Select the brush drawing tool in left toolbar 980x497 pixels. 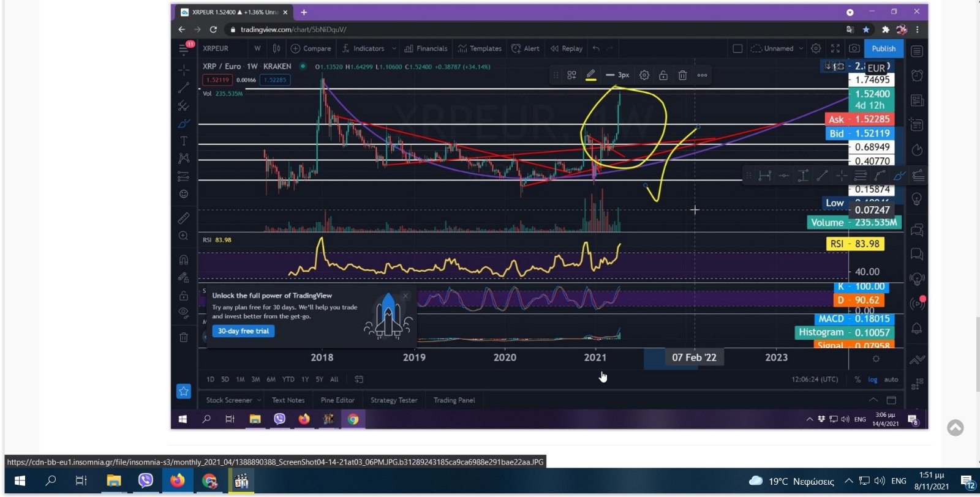[183, 123]
